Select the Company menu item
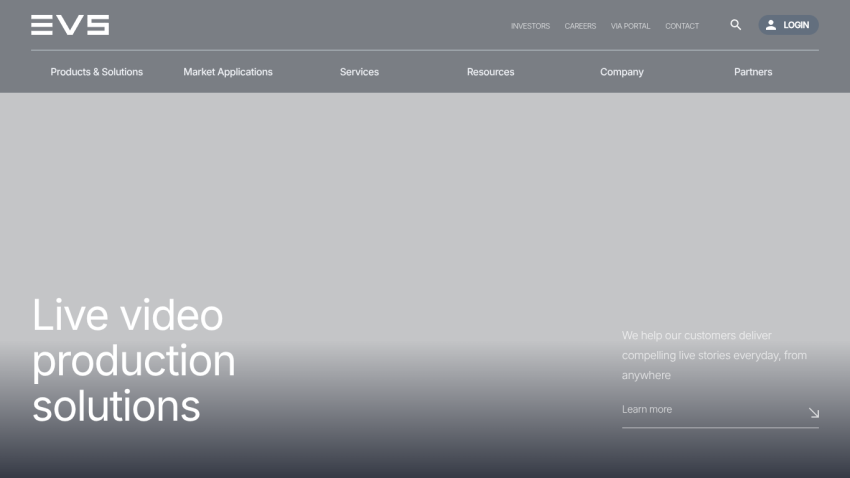 pos(622,72)
